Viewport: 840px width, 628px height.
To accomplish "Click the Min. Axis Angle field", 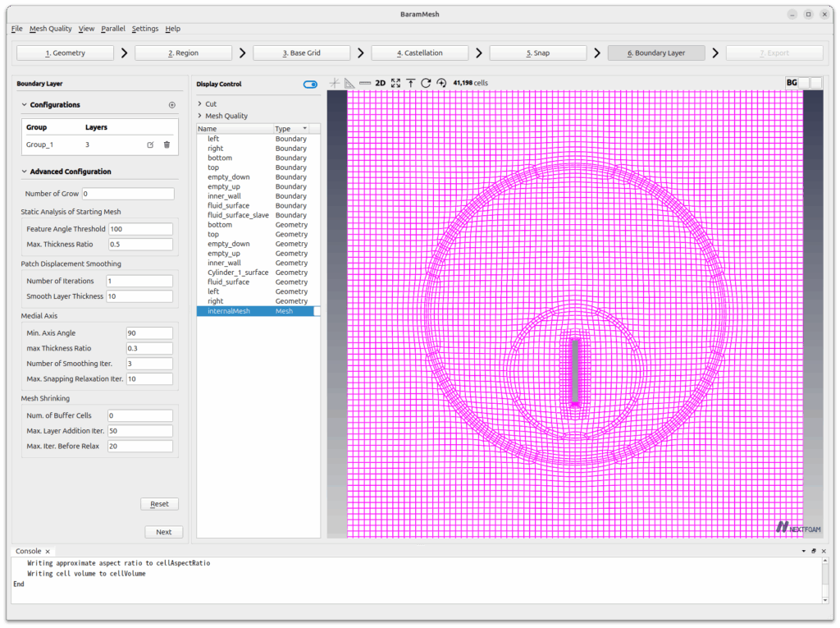I will click(x=149, y=333).
